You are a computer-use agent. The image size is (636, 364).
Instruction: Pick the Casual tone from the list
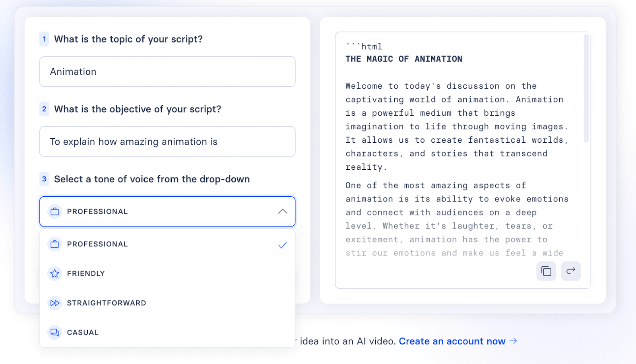click(167, 332)
